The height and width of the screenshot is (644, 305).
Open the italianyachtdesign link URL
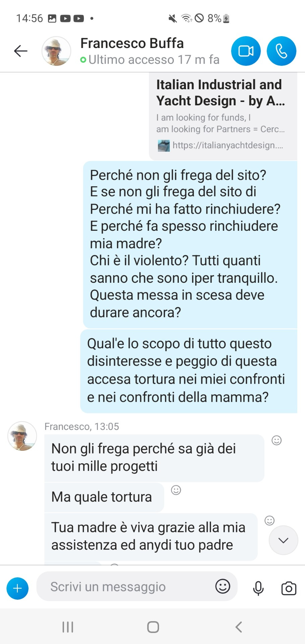[227, 145]
